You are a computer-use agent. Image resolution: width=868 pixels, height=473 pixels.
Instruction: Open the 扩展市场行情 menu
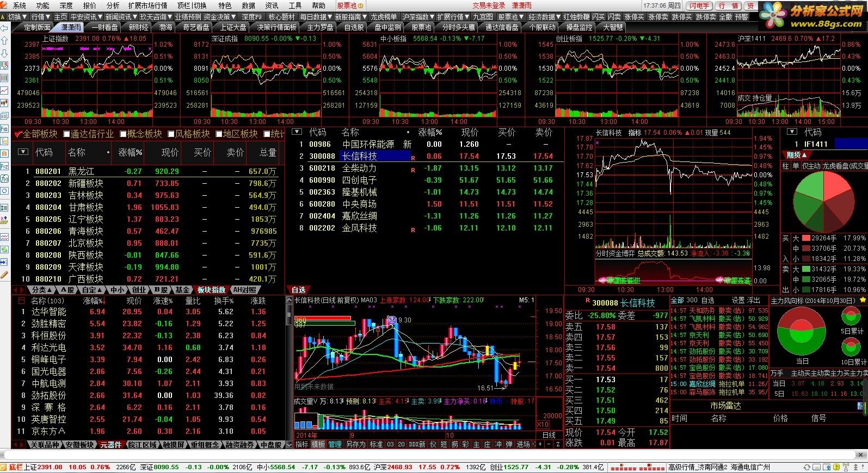(x=147, y=5)
